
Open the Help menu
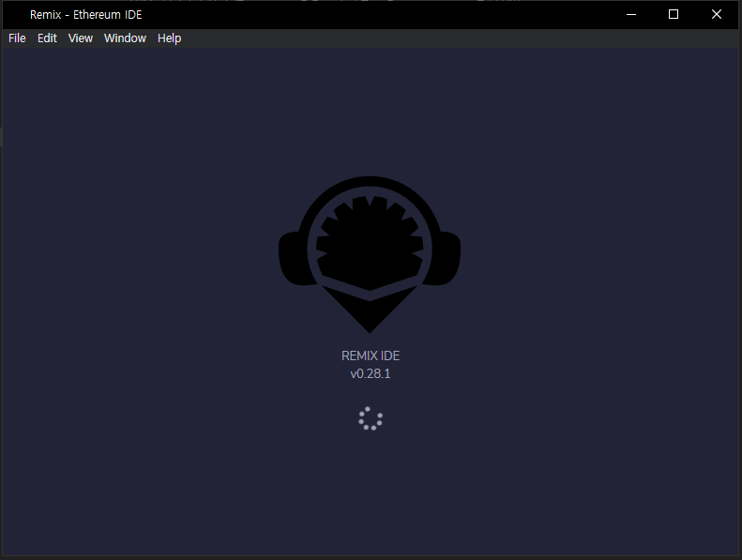click(170, 38)
